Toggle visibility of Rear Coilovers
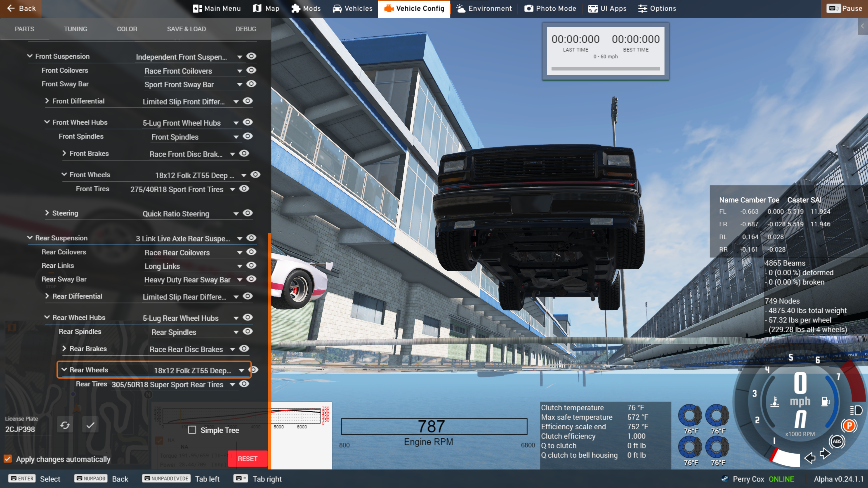Image resolution: width=868 pixels, height=488 pixels. click(251, 252)
